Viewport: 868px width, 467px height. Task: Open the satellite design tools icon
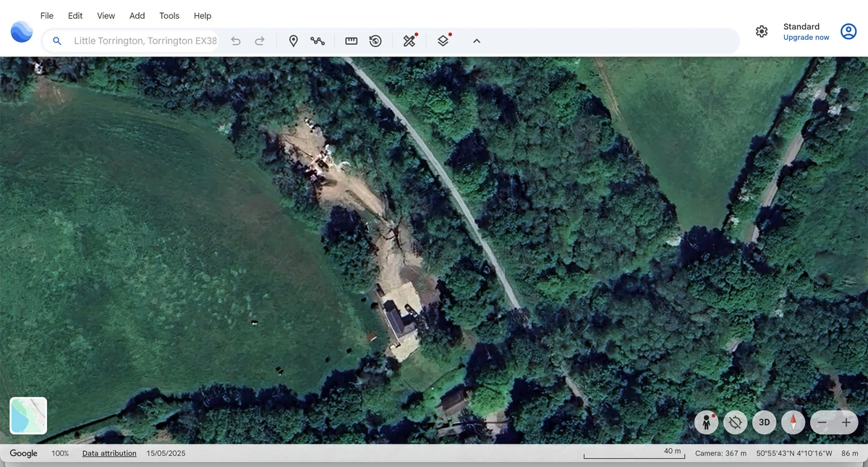coord(409,41)
